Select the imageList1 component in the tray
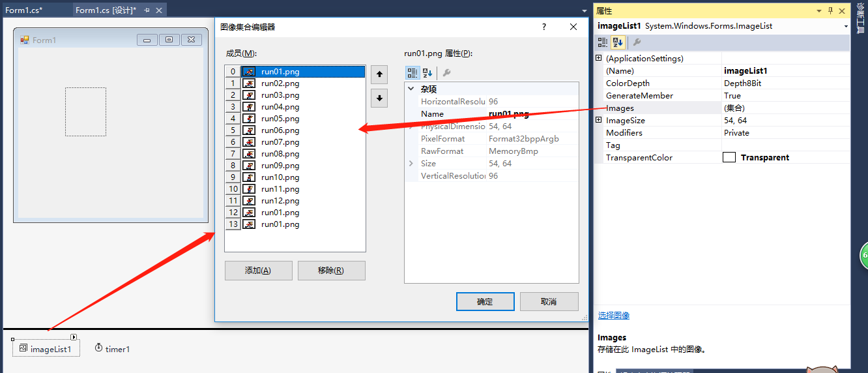The height and width of the screenshot is (373, 868). point(46,349)
